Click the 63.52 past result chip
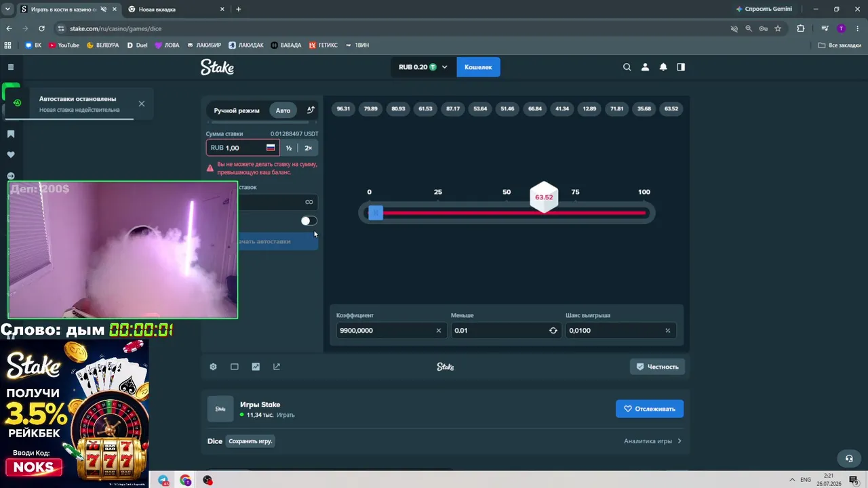 671,109
